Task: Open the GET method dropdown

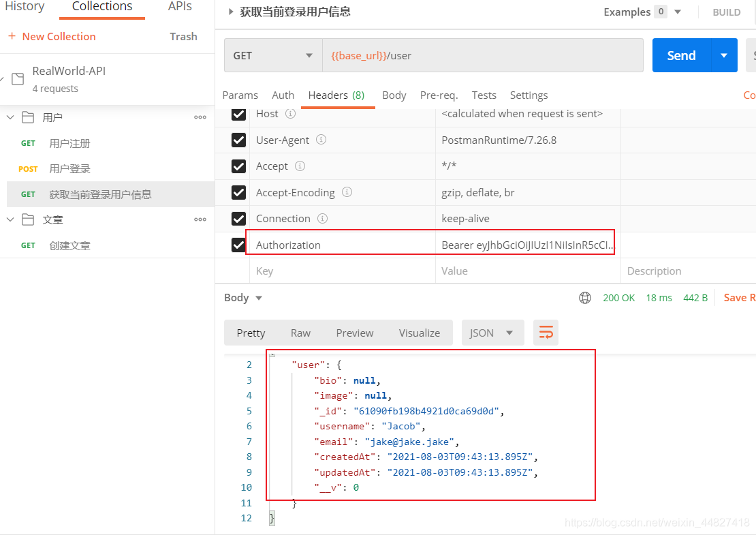Action: (x=273, y=55)
